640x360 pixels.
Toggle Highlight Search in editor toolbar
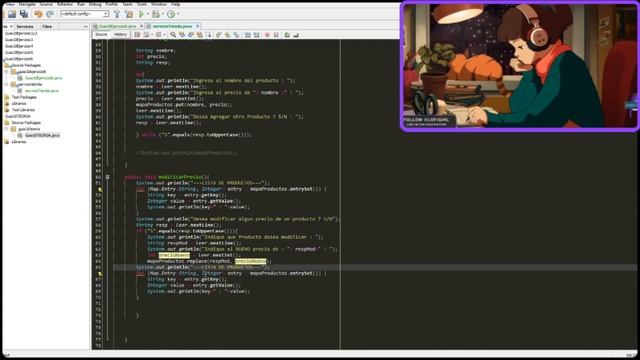(199, 35)
